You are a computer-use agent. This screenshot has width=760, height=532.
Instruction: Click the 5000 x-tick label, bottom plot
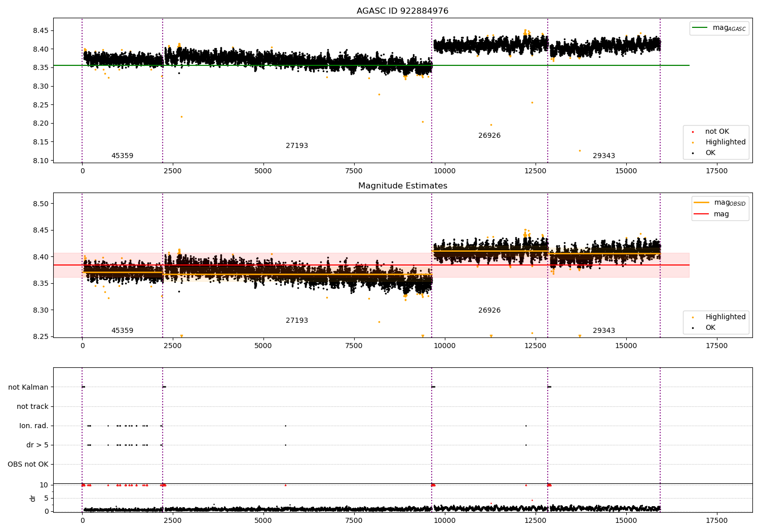point(263,521)
